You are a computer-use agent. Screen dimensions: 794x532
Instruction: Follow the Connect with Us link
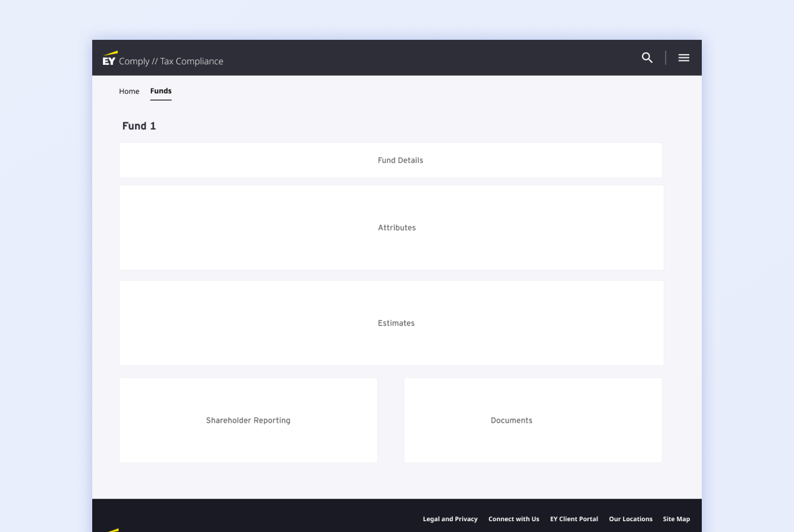pyautogui.click(x=514, y=519)
